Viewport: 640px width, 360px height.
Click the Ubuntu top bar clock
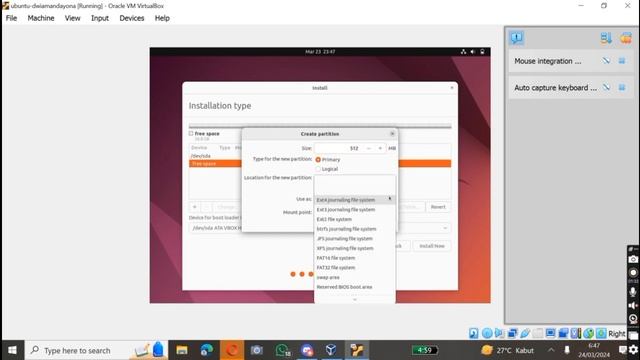point(320,52)
